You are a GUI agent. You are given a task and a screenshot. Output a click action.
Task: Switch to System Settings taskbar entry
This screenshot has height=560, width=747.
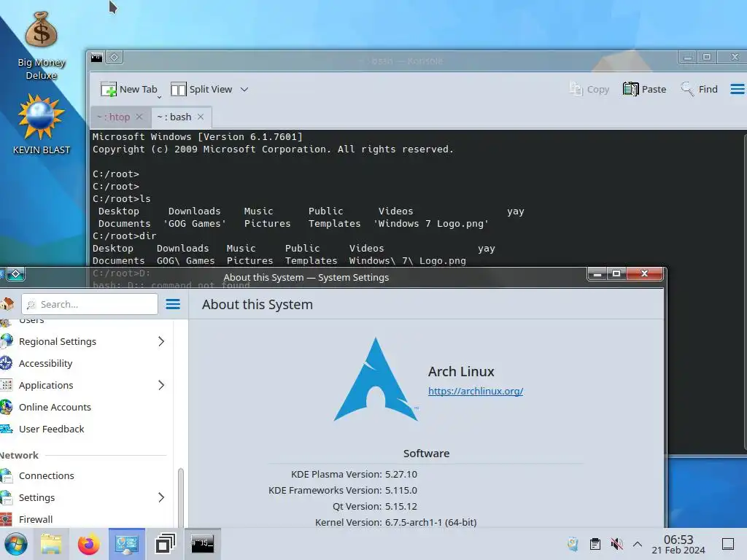point(127,544)
